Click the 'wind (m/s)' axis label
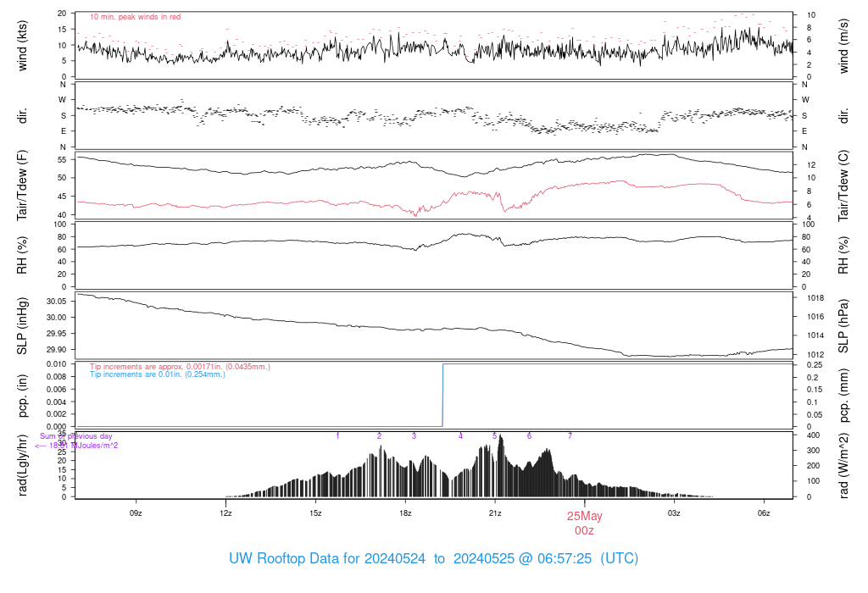868x593 pixels. (x=843, y=46)
